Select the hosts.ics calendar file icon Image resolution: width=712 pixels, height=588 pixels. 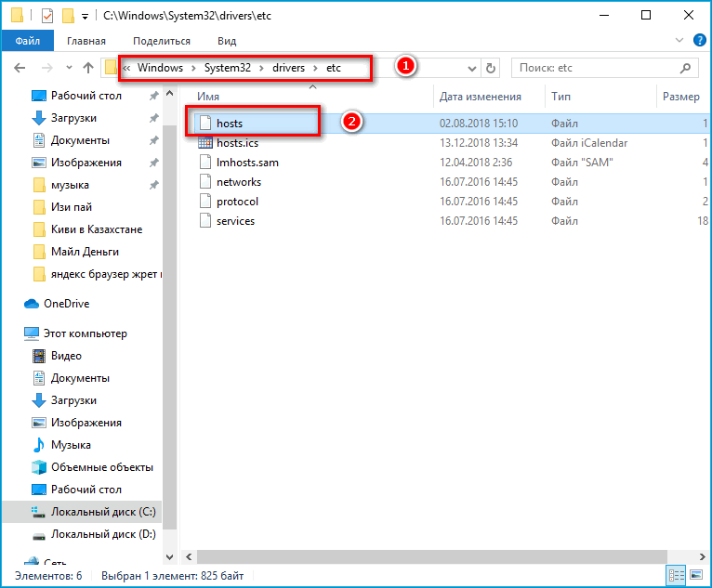(x=205, y=142)
